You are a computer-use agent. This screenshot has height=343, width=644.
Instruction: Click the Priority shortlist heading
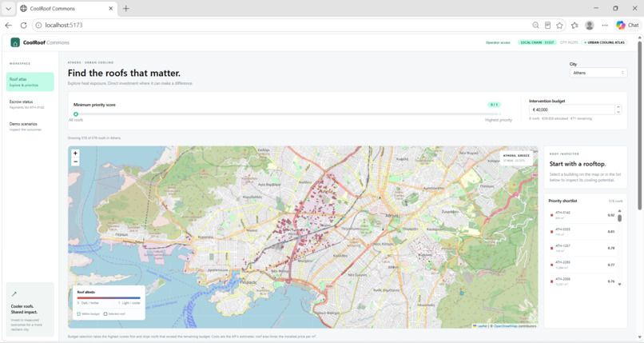pyautogui.click(x=563, y=201)
